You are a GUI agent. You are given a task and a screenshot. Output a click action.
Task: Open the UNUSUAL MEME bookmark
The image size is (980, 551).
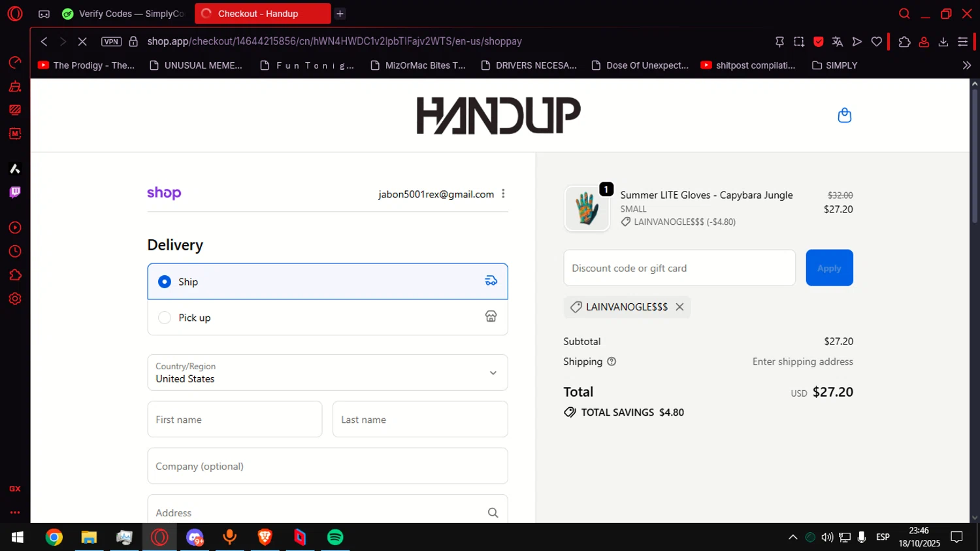point(196,65)
